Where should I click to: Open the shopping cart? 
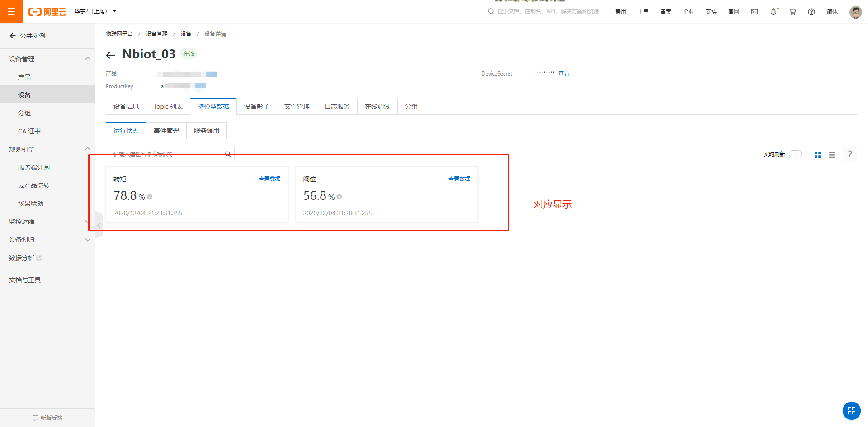(792, 12)
